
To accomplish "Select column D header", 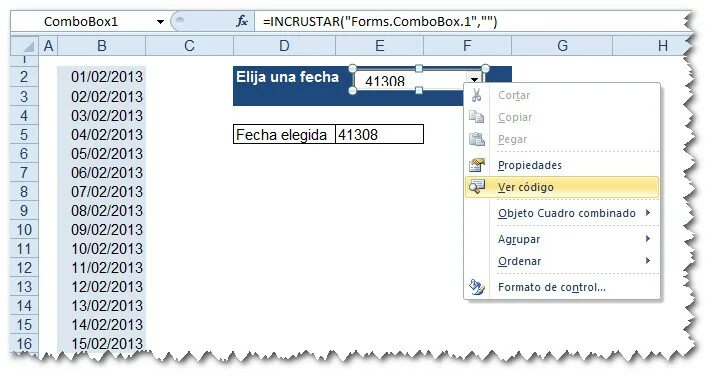I will (x=284, y=45).
